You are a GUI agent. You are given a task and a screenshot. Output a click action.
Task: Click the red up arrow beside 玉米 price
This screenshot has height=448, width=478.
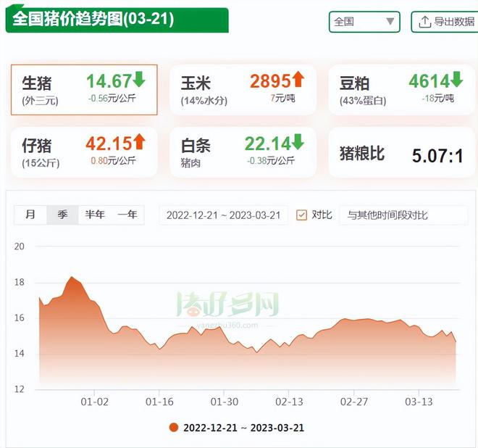click(298, 80)
